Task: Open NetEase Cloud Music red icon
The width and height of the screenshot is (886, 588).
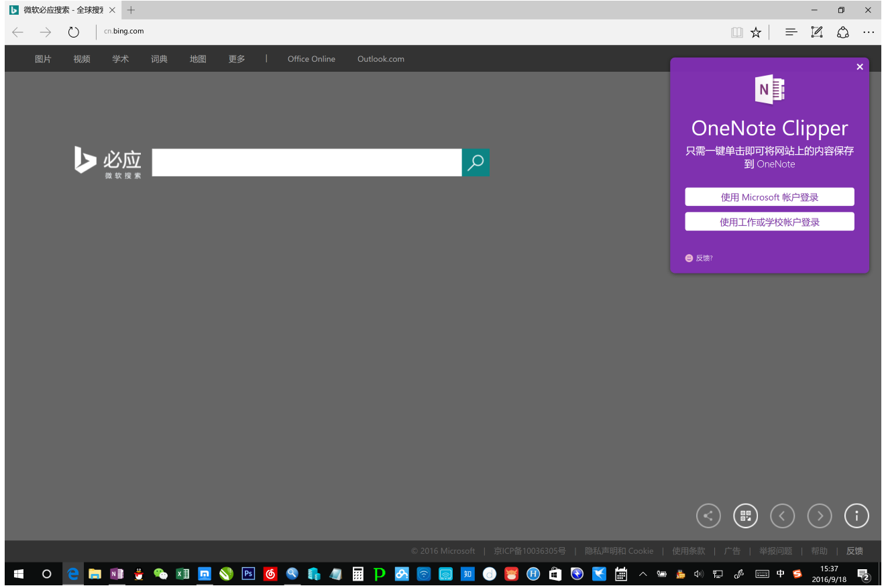Action: [270, 574]
